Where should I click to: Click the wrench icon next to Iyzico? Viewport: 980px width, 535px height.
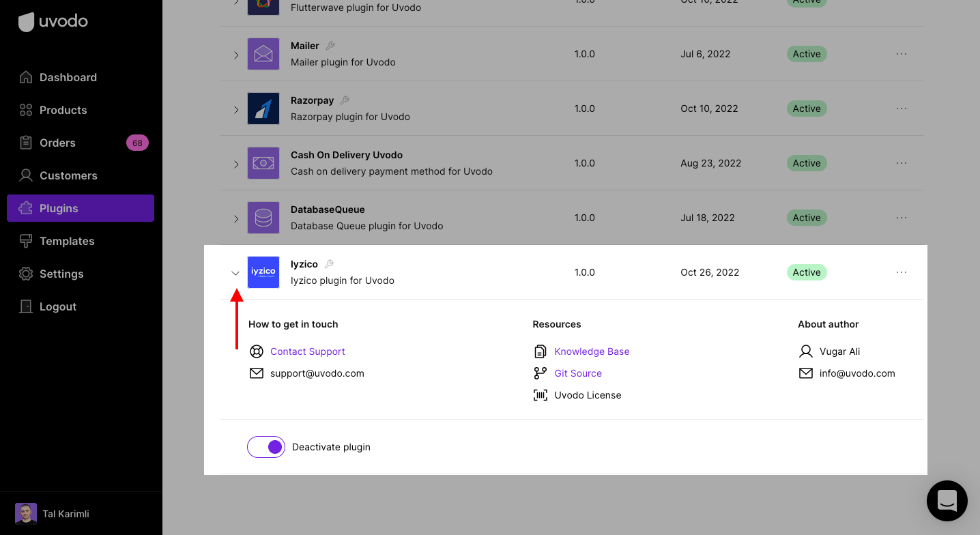pyautogui.click(x=329, y=264)
